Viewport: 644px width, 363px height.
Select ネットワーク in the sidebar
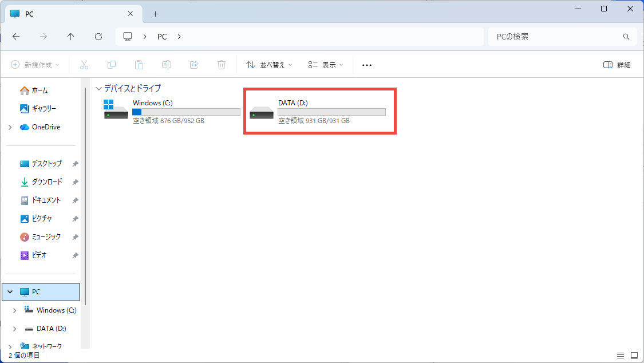tap(41, 346)
